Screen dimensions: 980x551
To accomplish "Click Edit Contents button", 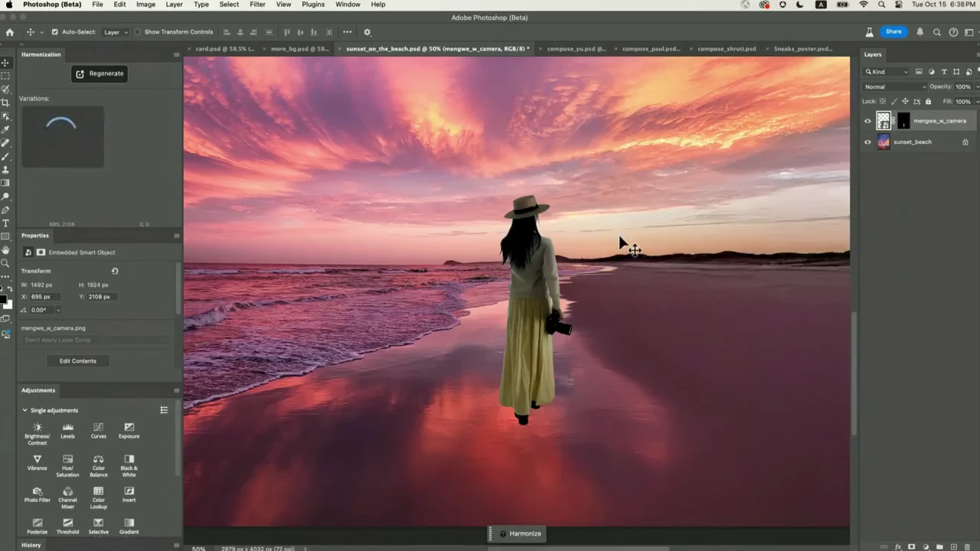I will coord(78,360).
